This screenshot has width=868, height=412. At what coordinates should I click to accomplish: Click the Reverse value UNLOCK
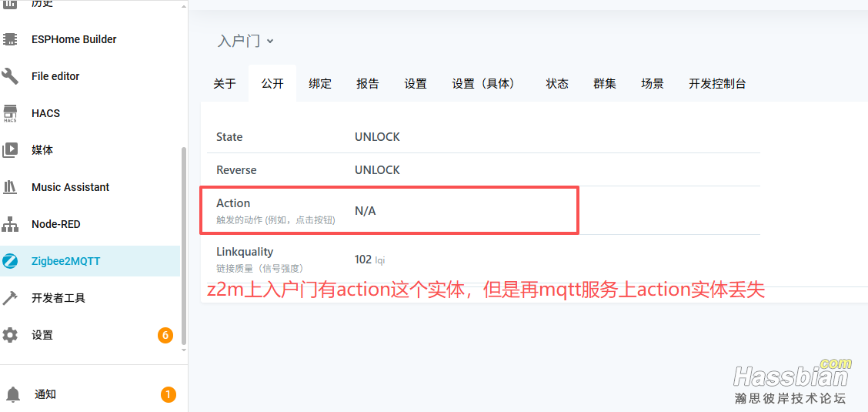pyautogui.click(x=377, y=170)
